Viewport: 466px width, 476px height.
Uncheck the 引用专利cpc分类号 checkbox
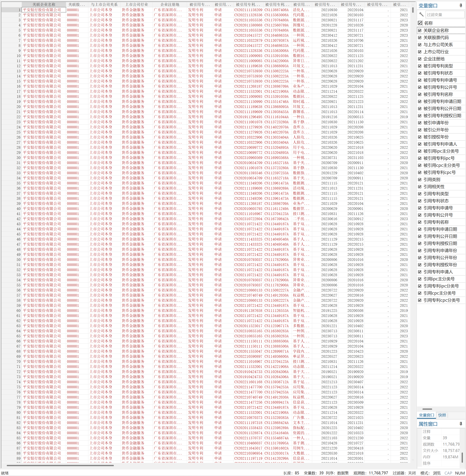click(420, 300)
